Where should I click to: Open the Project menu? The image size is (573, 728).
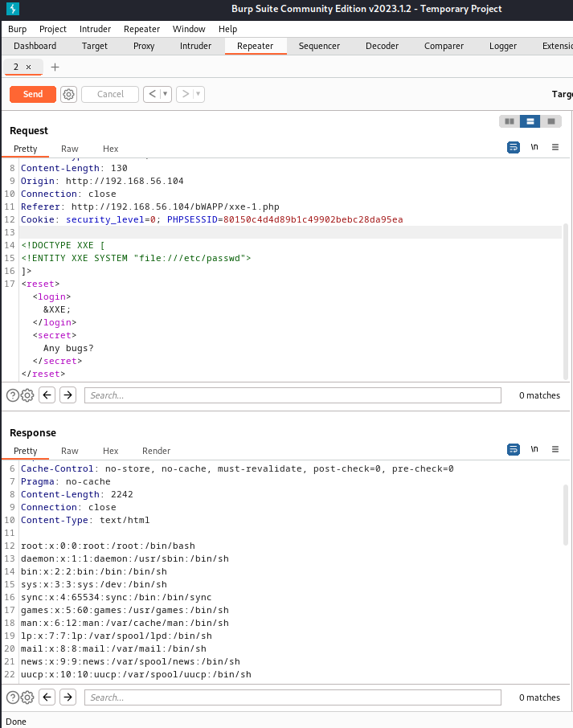[x=53, y=29]
